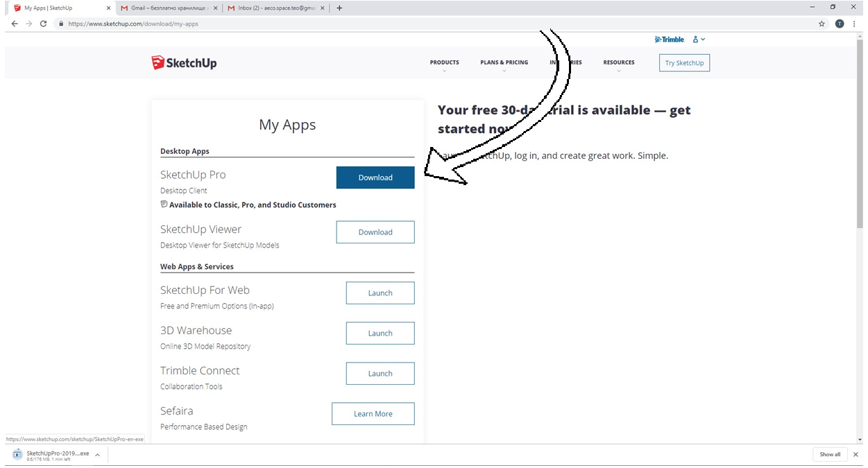Image resolution: width=868 pixels, height=468 pixels.
Task: Click the "Desktop Viewer for SketchUp Models" description
Action: click(220, 245)
